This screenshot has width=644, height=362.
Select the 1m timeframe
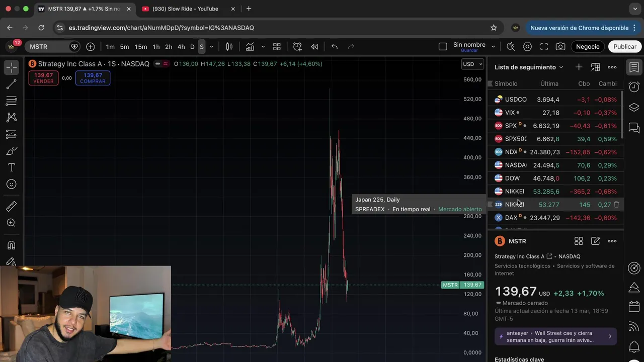[110, 47]
